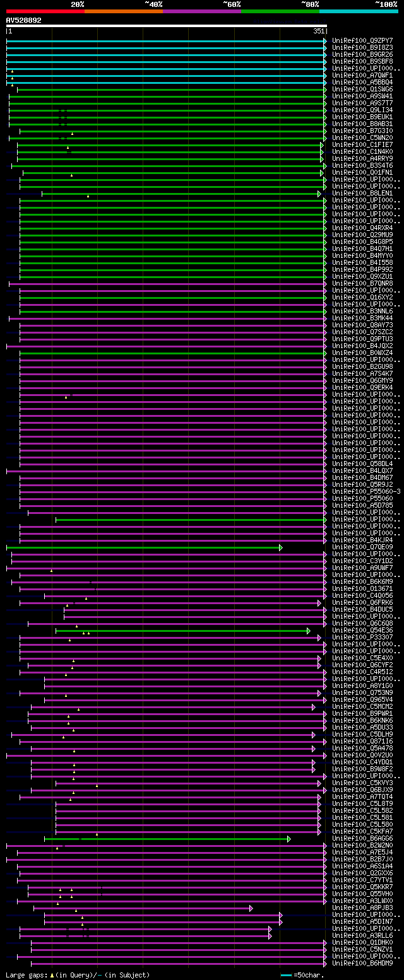Click the Large gaps legend text
404x980 pixels.
(x=78, y=975)
